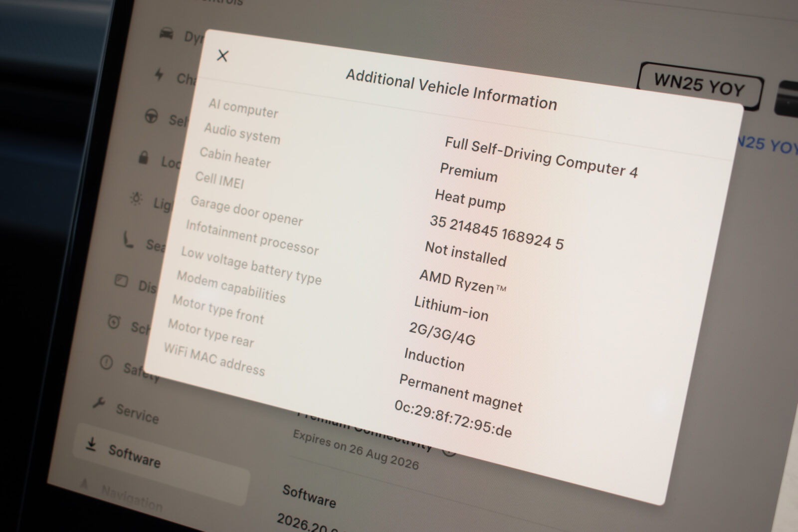Tap the Schedule alarm clock icon

point(114,322)
